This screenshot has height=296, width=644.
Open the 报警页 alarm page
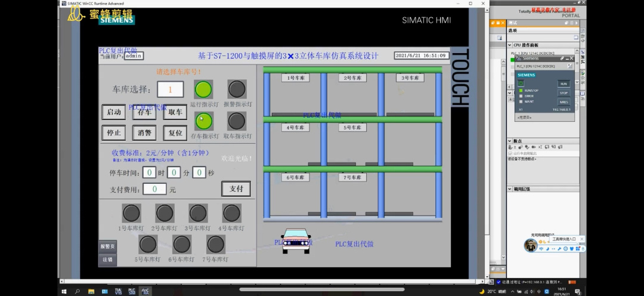tap(107, 246)
